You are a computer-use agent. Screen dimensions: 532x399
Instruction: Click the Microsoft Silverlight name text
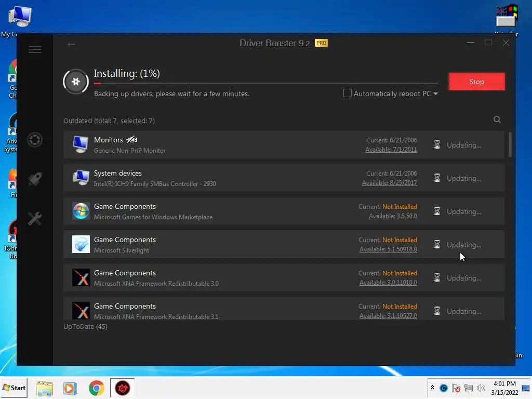pos(122,250)
